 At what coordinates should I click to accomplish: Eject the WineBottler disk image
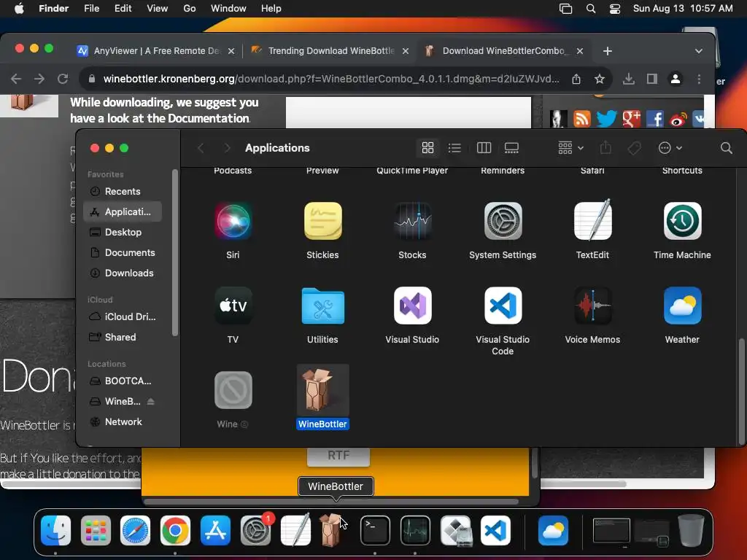tap(150, 402)
